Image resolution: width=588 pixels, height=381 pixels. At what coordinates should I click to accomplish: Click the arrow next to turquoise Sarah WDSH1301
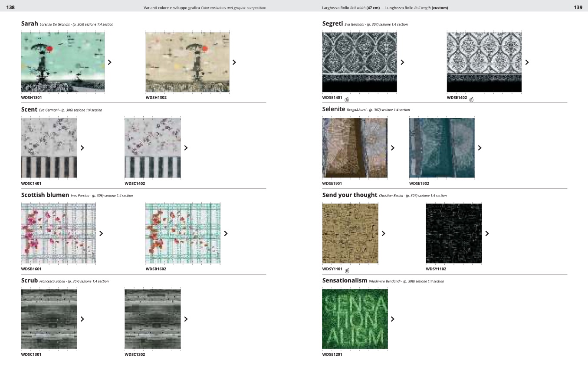click(109, 62)
